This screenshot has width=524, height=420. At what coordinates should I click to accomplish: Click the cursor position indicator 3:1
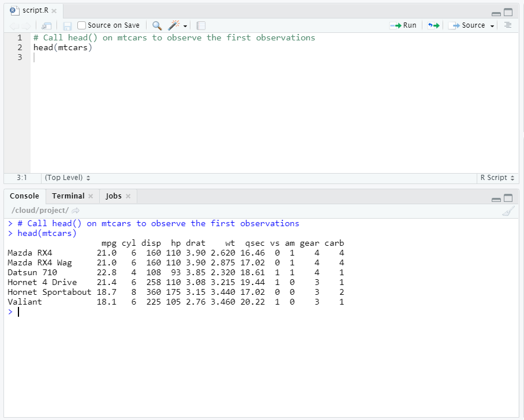pos(22,178)
